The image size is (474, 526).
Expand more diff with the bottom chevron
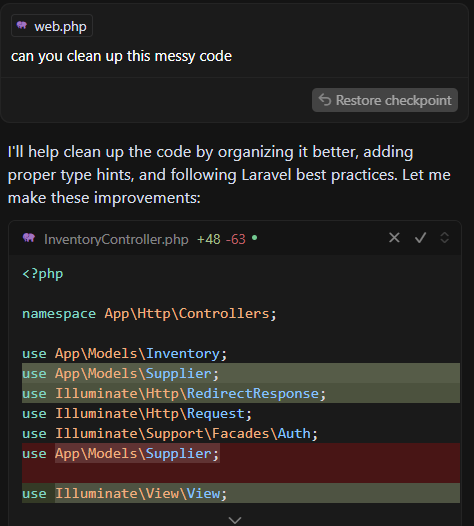[x=235, y=520]
